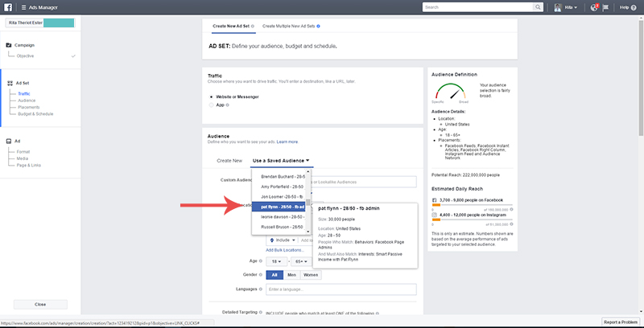The width and height of the screenshot is (644, 328).
Task: Open the minimum age 18 dropdown
Action: 276,261
